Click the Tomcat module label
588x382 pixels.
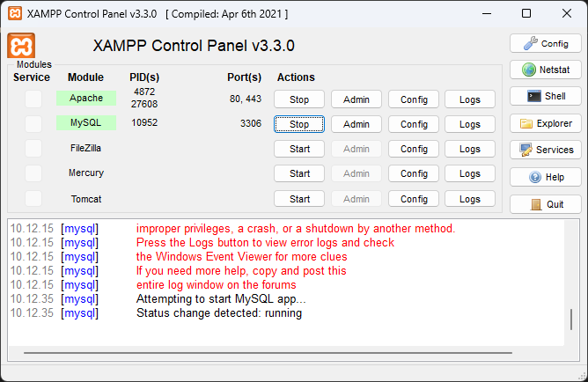click(x=86, y=199)
